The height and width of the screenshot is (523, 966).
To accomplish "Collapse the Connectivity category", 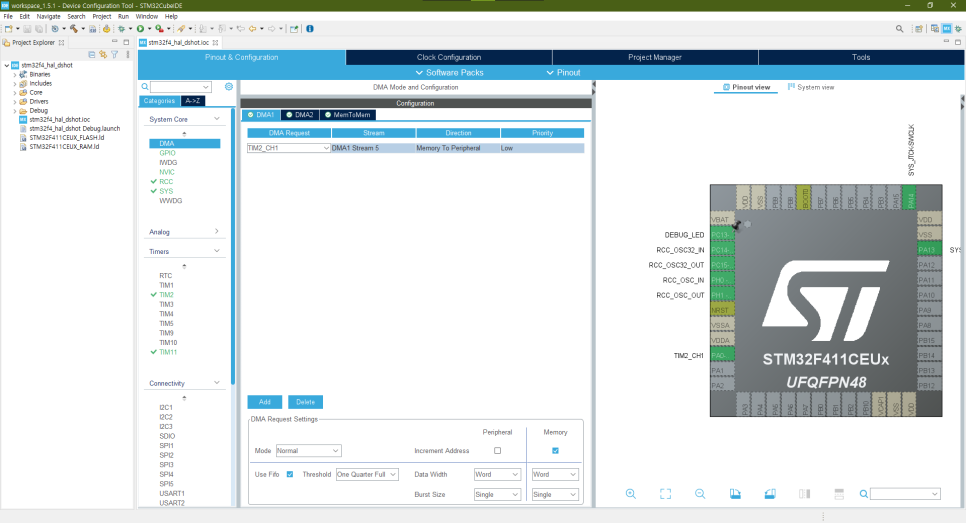I will pos(217,383).
